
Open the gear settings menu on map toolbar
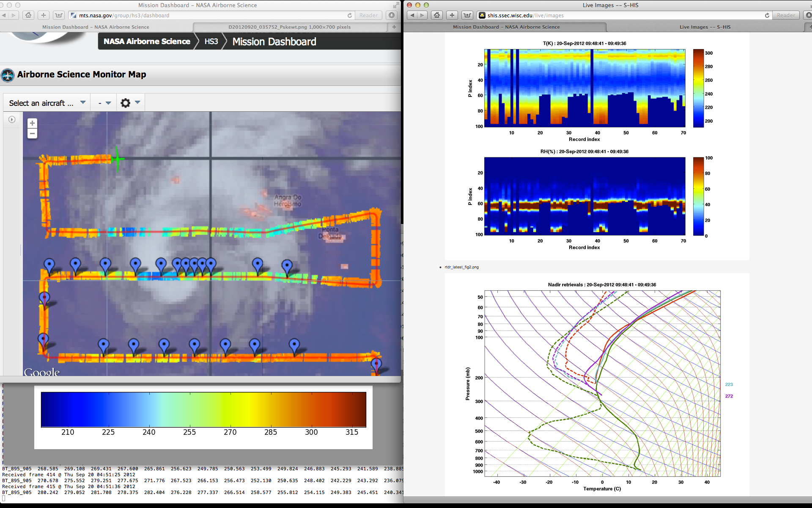pos(126,103)
